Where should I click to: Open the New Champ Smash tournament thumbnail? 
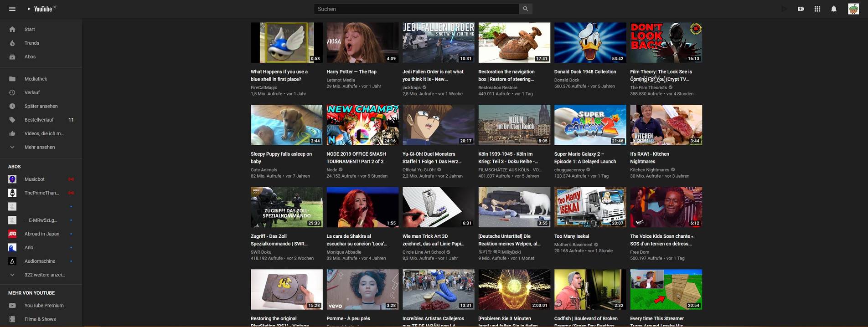(362, 125)
